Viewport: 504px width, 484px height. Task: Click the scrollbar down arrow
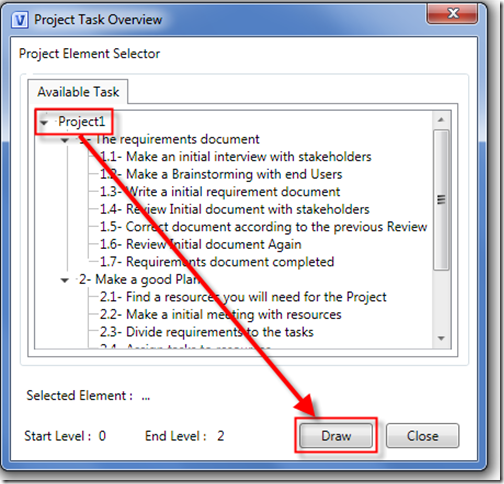click(x=441, y=338)
